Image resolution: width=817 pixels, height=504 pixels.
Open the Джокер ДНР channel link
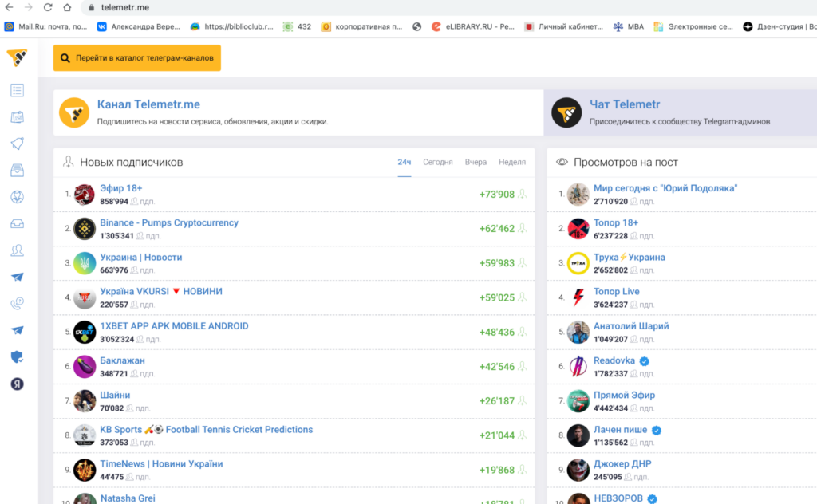pos(622,464)
